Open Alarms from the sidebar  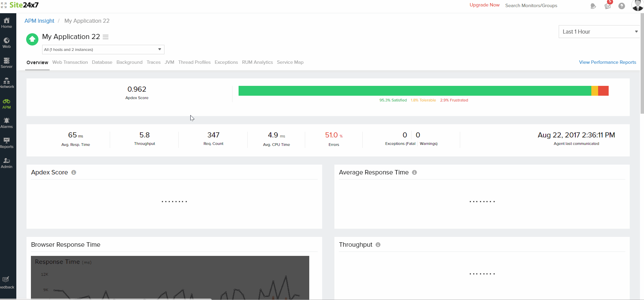(6, 123)
